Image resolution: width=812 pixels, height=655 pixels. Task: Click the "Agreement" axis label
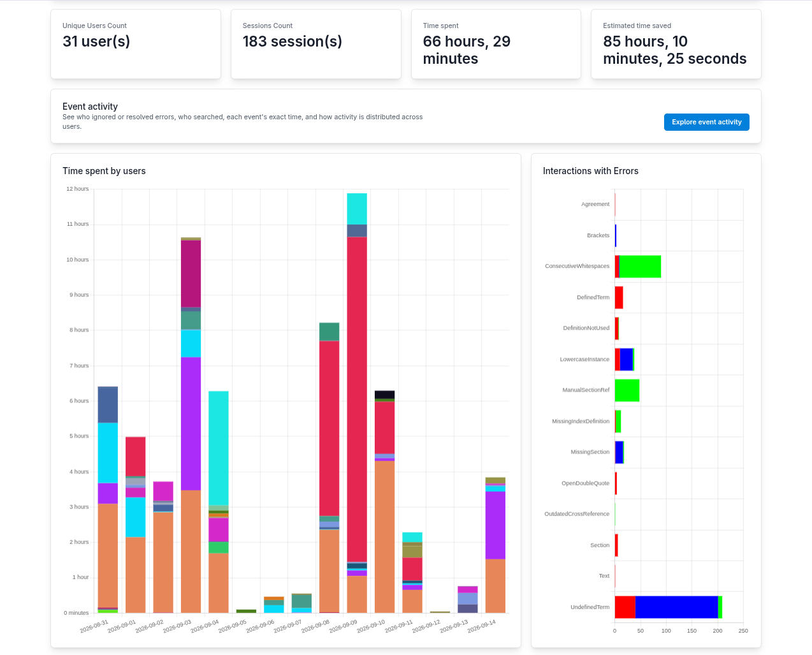click(x=595, y=204)
